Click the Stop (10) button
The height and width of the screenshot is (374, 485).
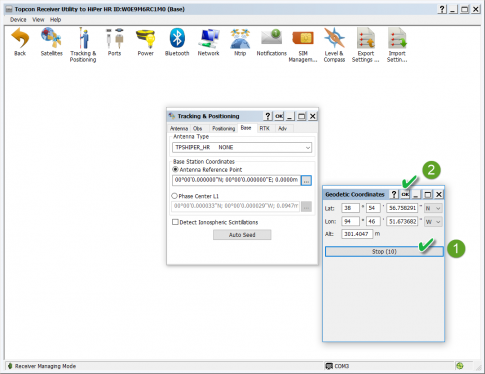(x=384, y=252)
